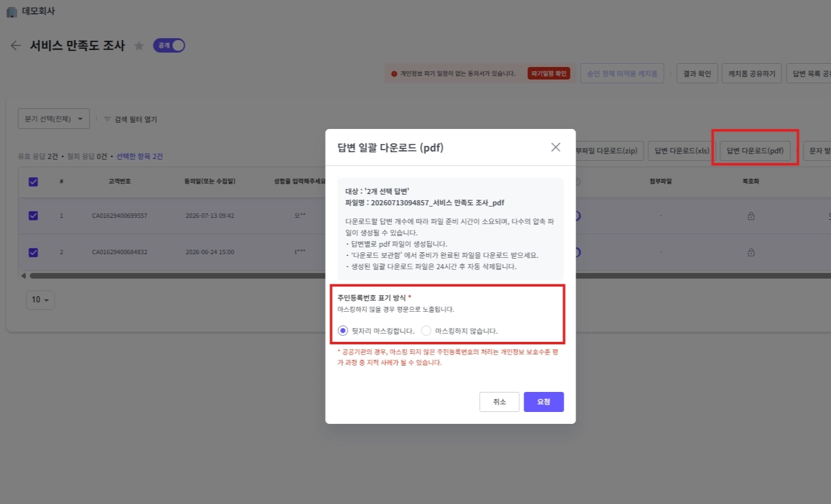
Task: Click the 파기일정 확인 button
Action: coord(549,73)
